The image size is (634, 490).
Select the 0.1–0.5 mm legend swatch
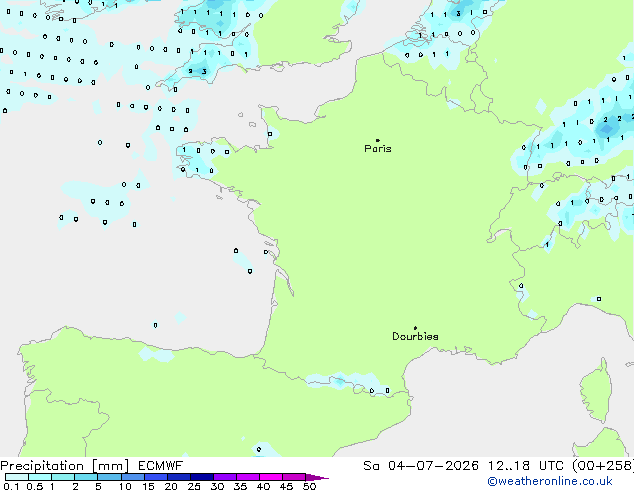click(x=17, y=477)
